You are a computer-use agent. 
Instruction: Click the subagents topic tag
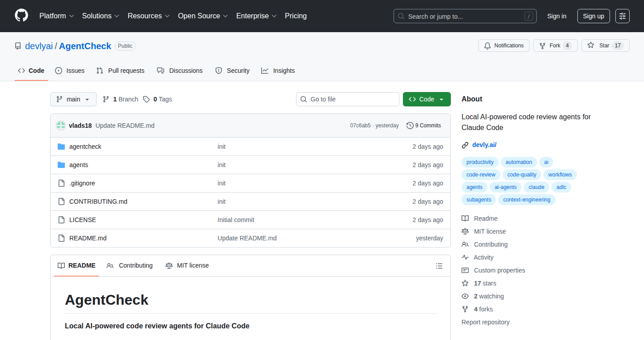tap(479, 200)
